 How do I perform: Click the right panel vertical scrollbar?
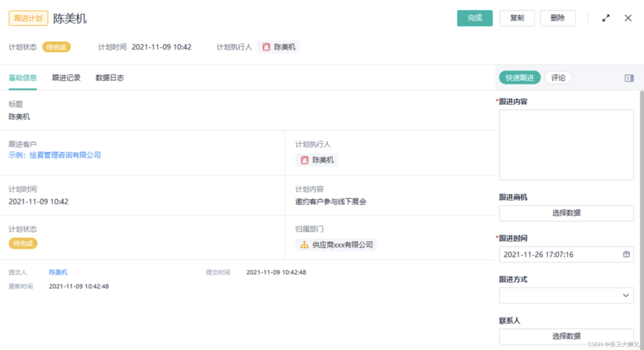coord(642,210)
